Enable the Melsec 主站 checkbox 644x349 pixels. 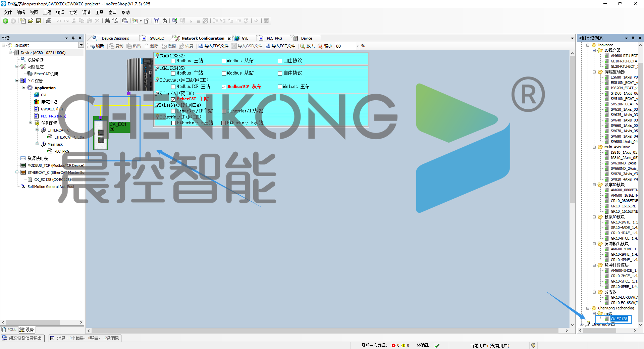280,87
